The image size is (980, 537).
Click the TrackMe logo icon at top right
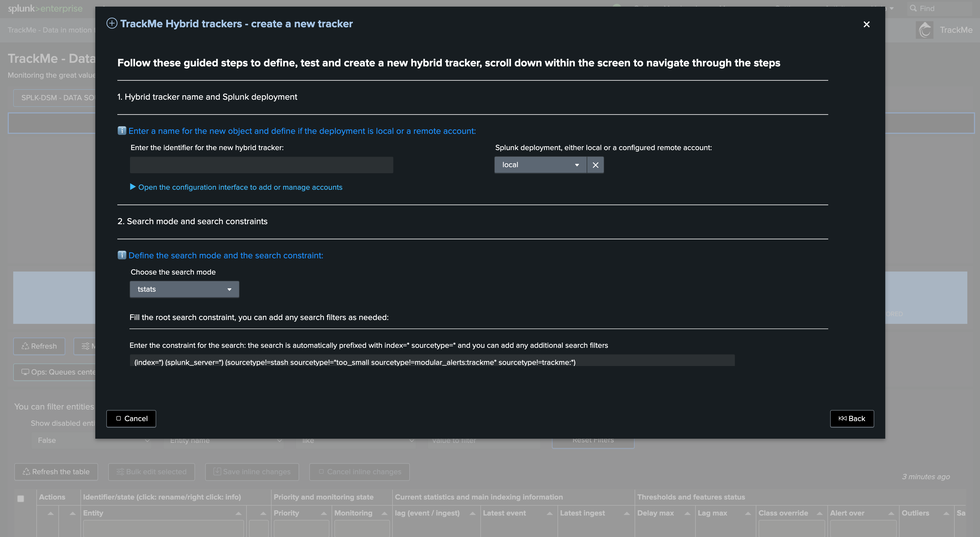(924, 30)
